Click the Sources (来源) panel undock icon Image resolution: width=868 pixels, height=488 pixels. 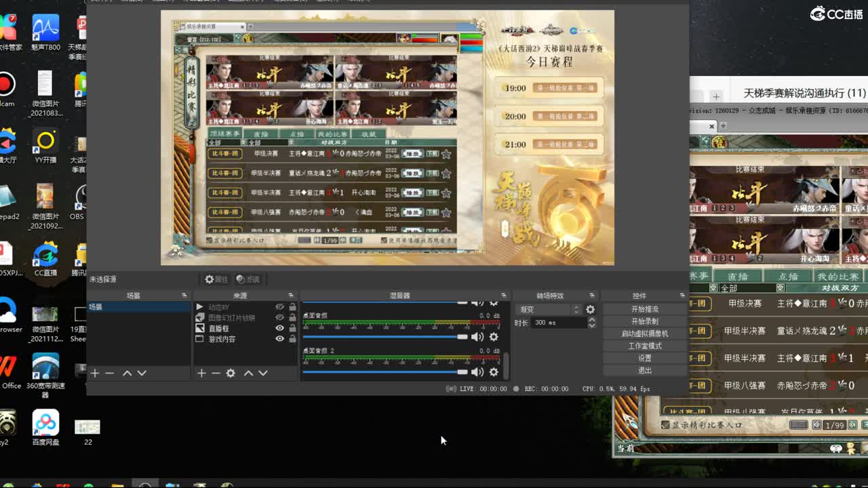click(x=291, y=296)
